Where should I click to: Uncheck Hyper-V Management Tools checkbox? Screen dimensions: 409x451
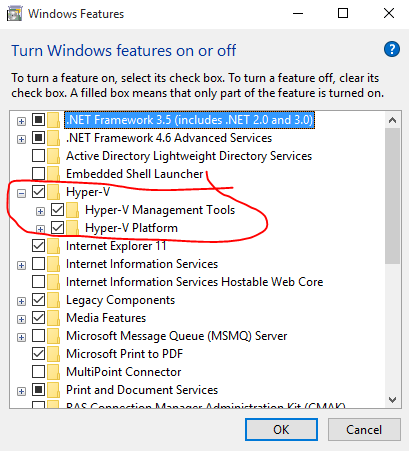[x=57, y=210]
